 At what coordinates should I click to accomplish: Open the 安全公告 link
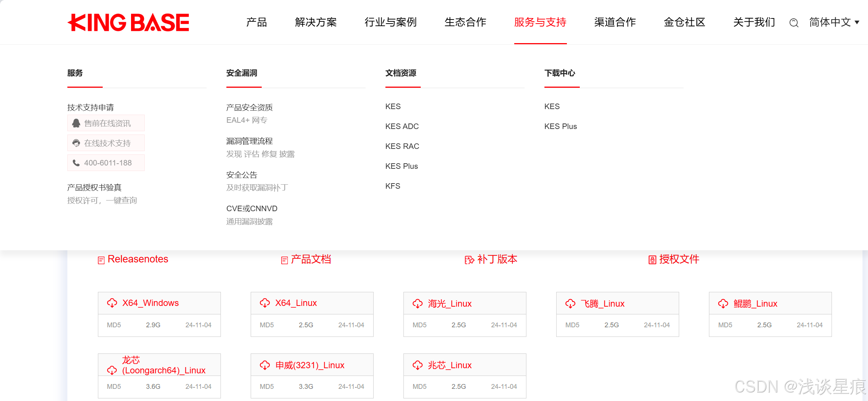click(x=242, y=175)
